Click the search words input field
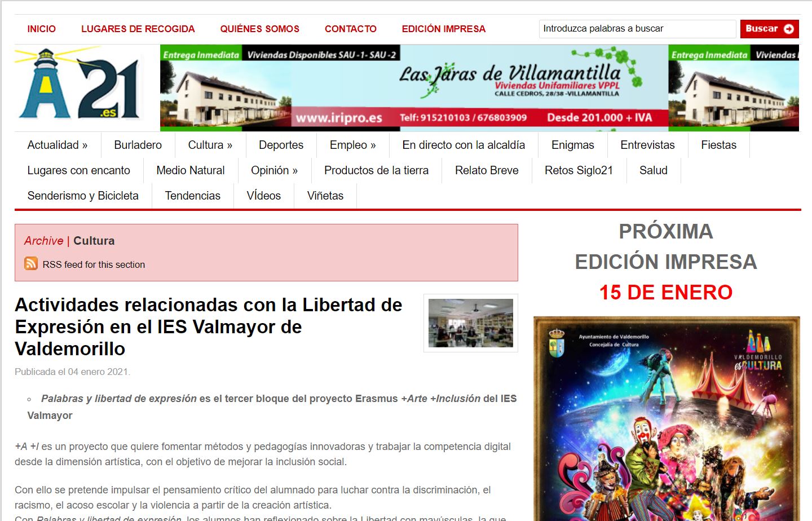Image resolution: width=812 pixels, height=521 pixels. tap(637, 29)
